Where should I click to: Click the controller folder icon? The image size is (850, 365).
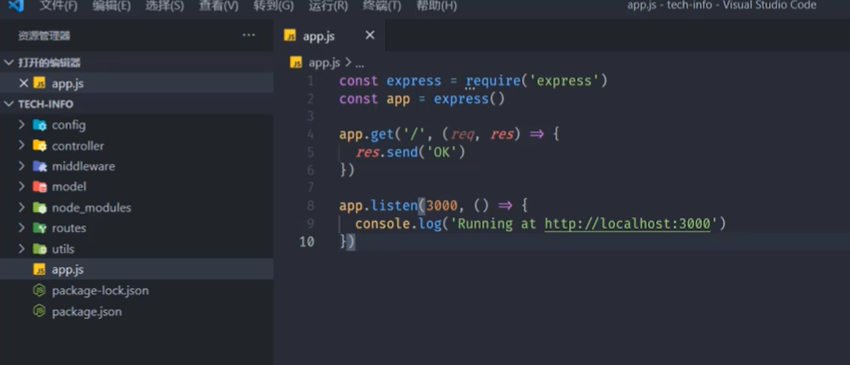tap(40, 146)
